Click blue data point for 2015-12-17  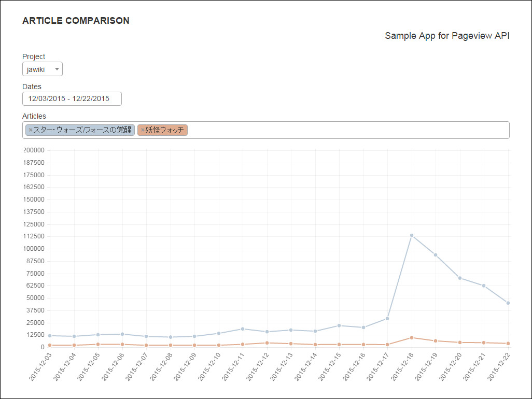(x=387, y=319)
